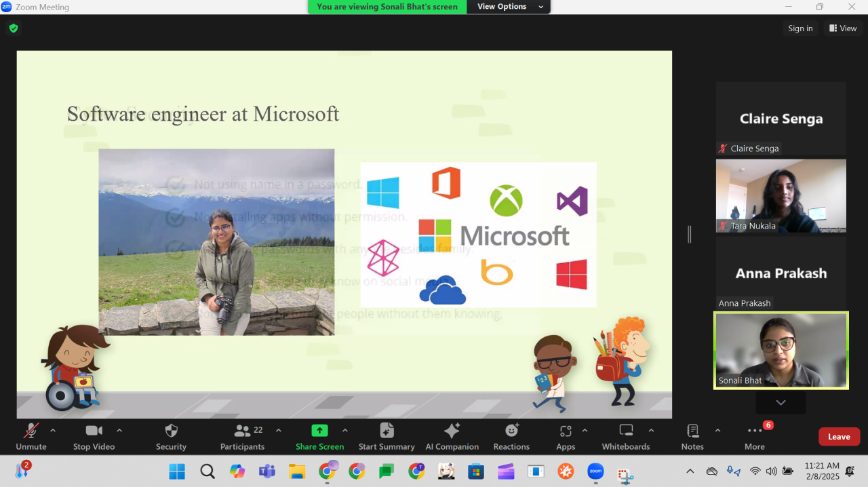This screenshot has width=868, height=487.
Task: Select Claire Senga's video tile
Action: point(781,119)
